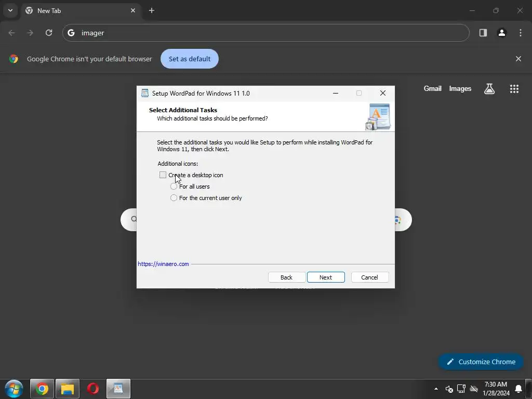Go Back in the WordPad setup wizard

[287, 277]
